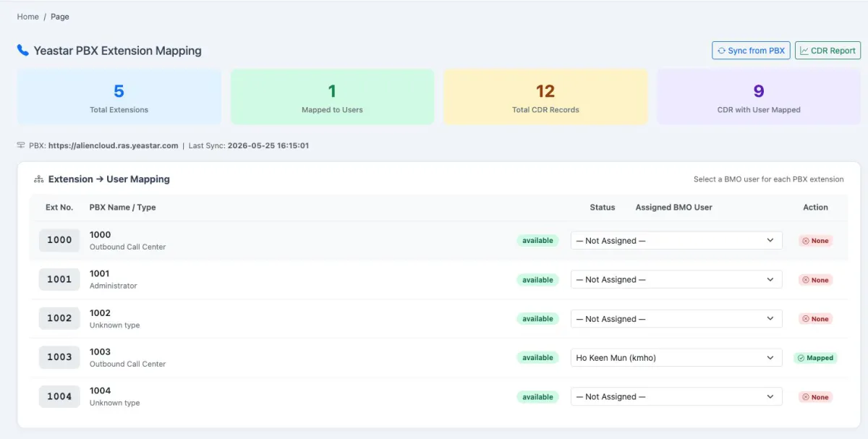Click the 1003 extension number badge
Image resolution: width=868 pixels, height=439 pixels.
(x=59, y=357)
